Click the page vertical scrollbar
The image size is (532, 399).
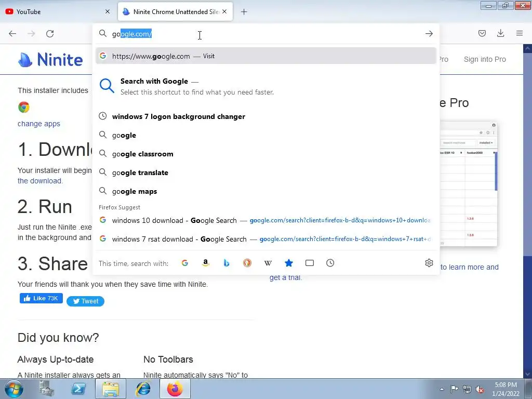tap(528, 210)
